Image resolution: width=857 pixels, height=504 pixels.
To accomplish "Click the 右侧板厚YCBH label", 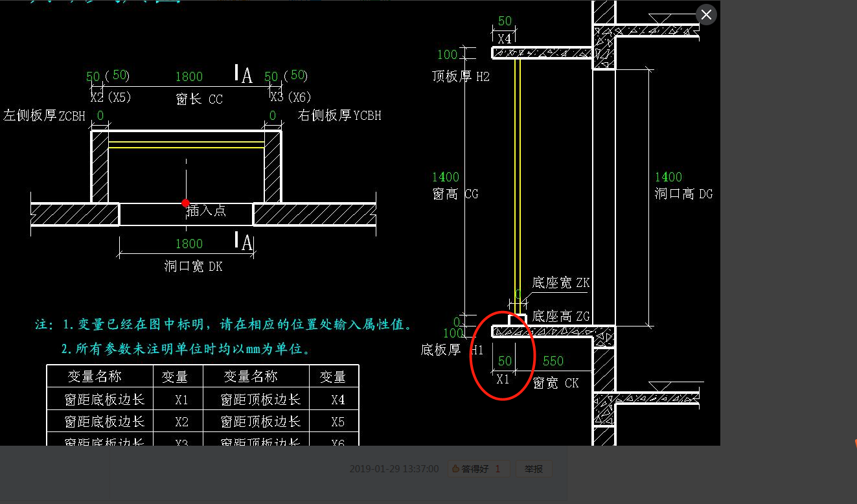I will (x=339, y=116).
